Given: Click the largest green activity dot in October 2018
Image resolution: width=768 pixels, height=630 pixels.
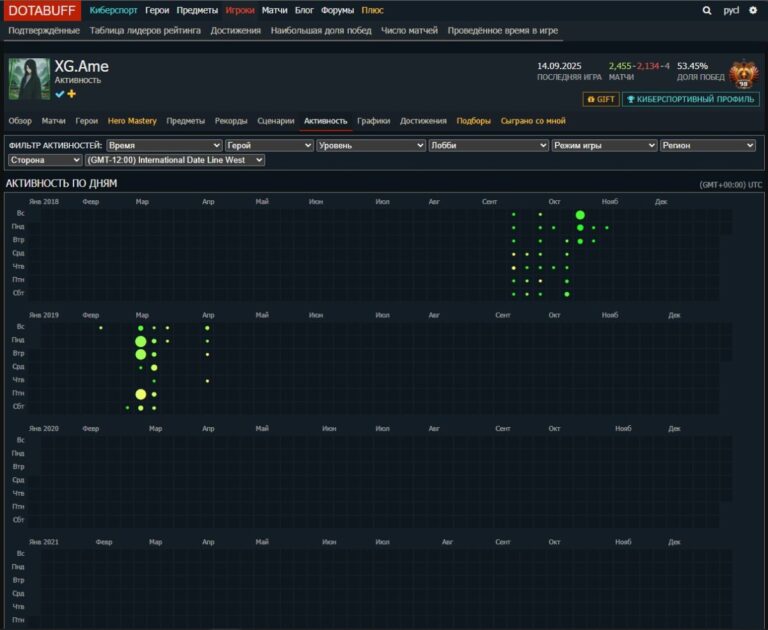Looking at the screenshot, I should [x=580, y=215].
